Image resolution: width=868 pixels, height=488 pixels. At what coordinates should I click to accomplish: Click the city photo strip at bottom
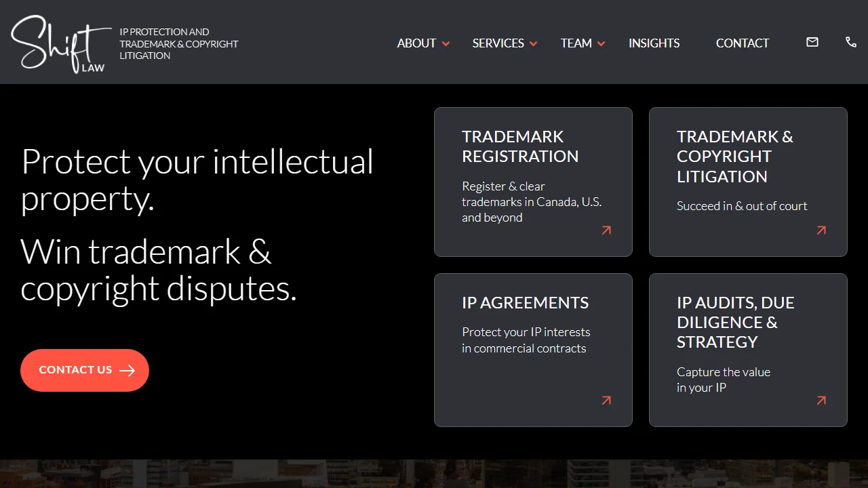point(434,474)
